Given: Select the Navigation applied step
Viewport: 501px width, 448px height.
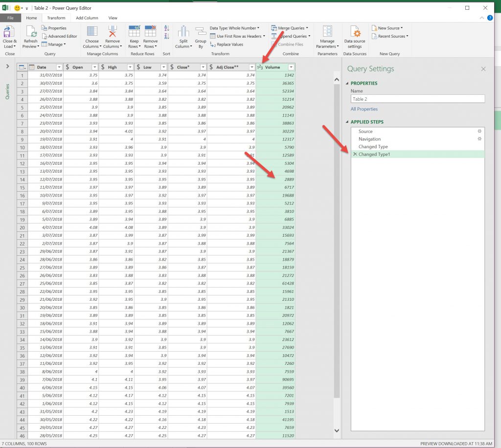Looking at the screenshot, I should pos(369,139).
